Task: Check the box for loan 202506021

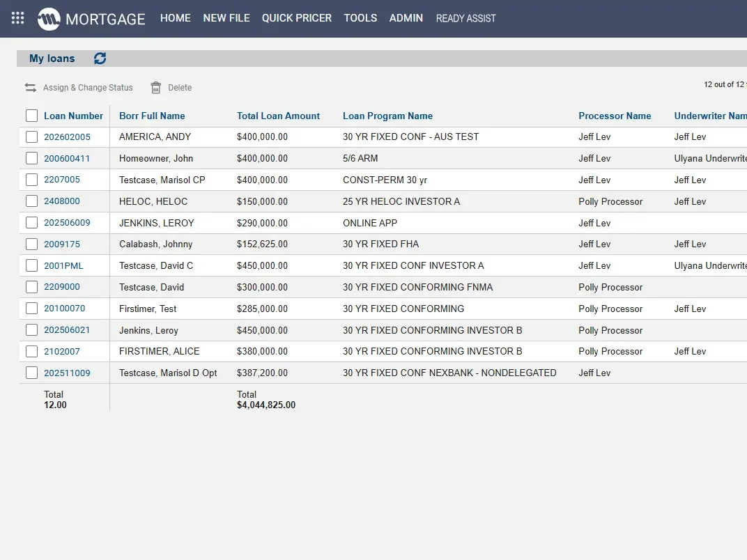Action: coord(31,330)
